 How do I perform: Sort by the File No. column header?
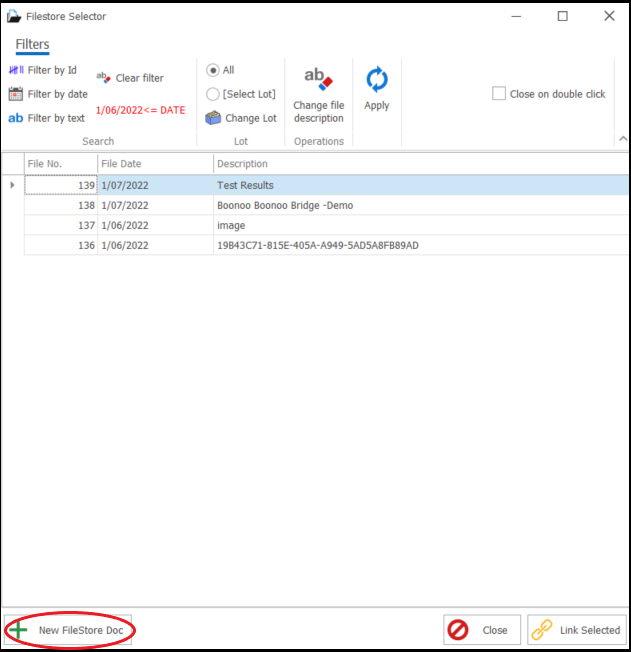pos(60,164)
